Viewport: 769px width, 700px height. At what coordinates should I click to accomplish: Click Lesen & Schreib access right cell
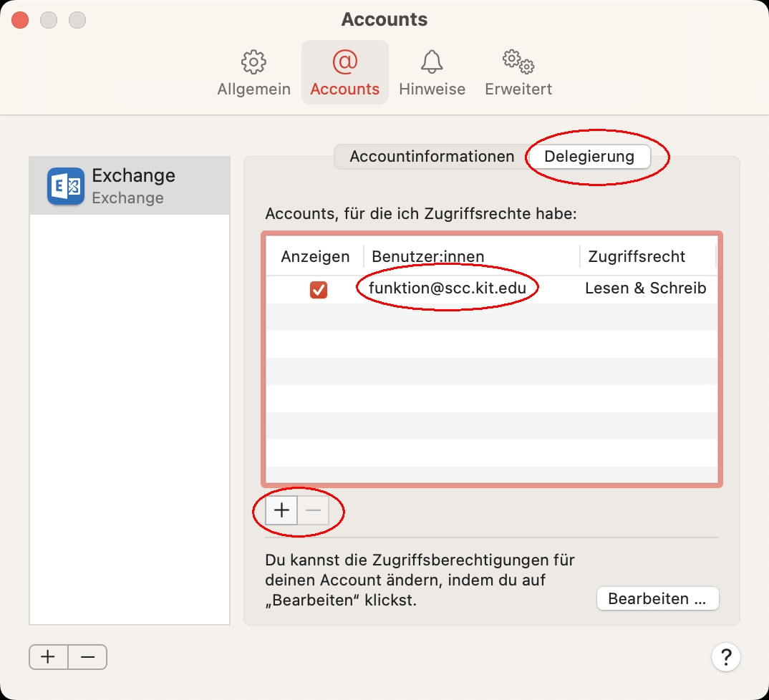point(645,288)
